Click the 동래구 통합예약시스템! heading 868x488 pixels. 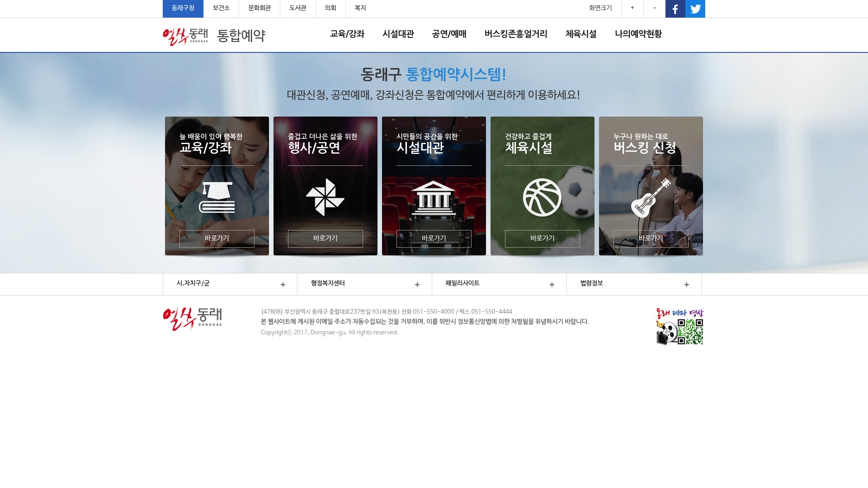(x=433, y=75)
